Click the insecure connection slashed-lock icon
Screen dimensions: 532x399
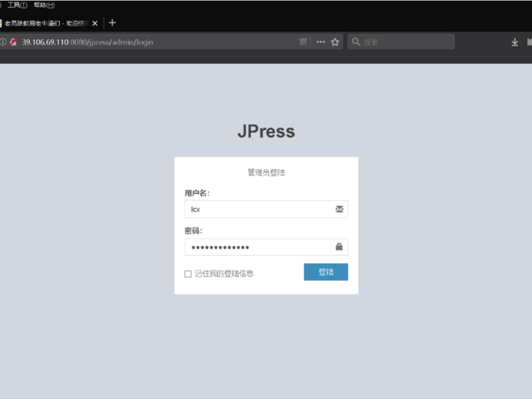pos(14,42)
